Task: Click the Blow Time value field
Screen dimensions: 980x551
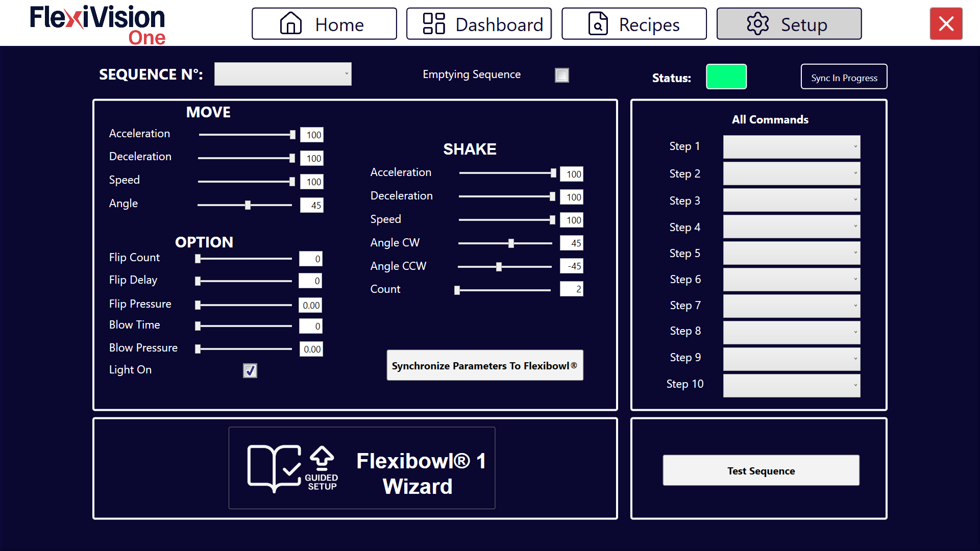Action: click(x=311, y=326)
